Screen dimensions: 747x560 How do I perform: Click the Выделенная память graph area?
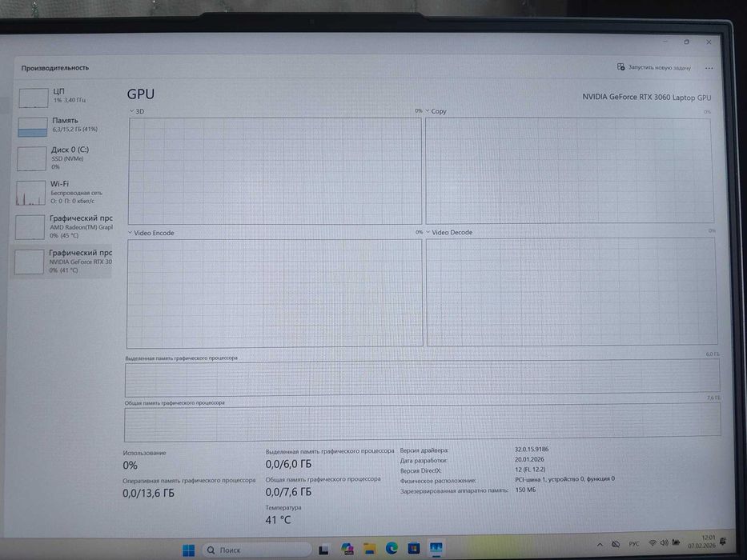click(422, 378)
